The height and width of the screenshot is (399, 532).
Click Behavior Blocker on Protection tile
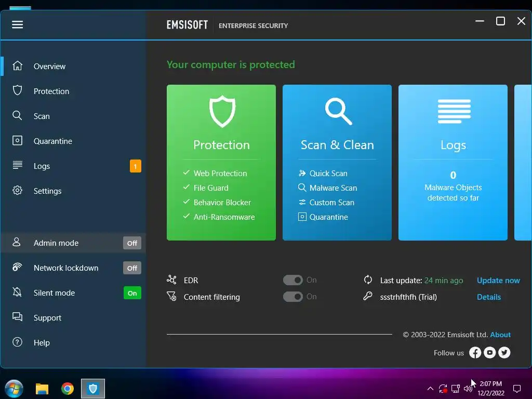pos(222,203)
